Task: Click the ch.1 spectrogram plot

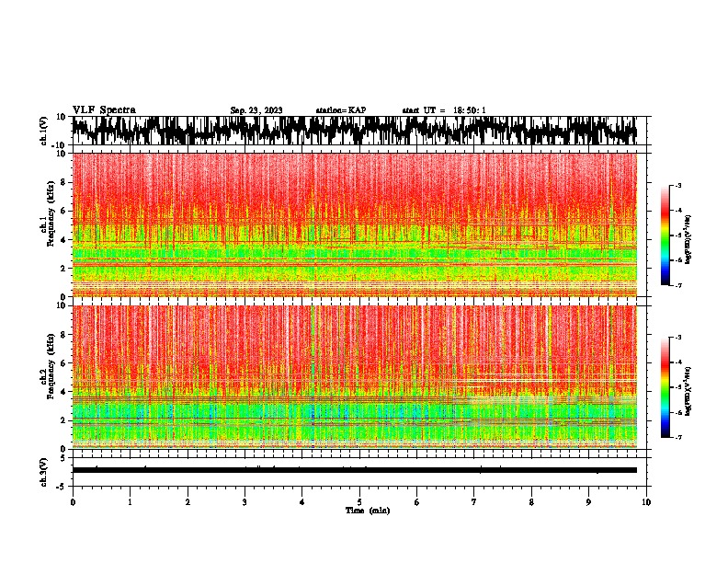Action: [x=355, y=224]
